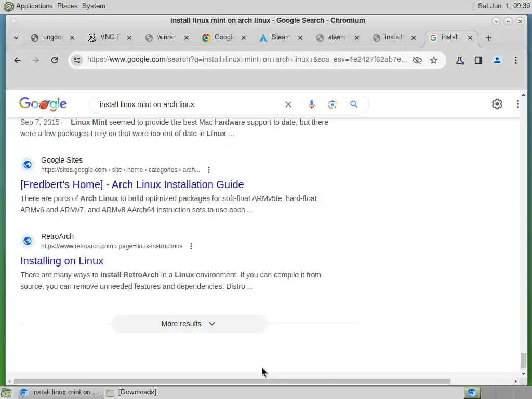
Task: Click the scroll down arrow
Action: [523, 374]
